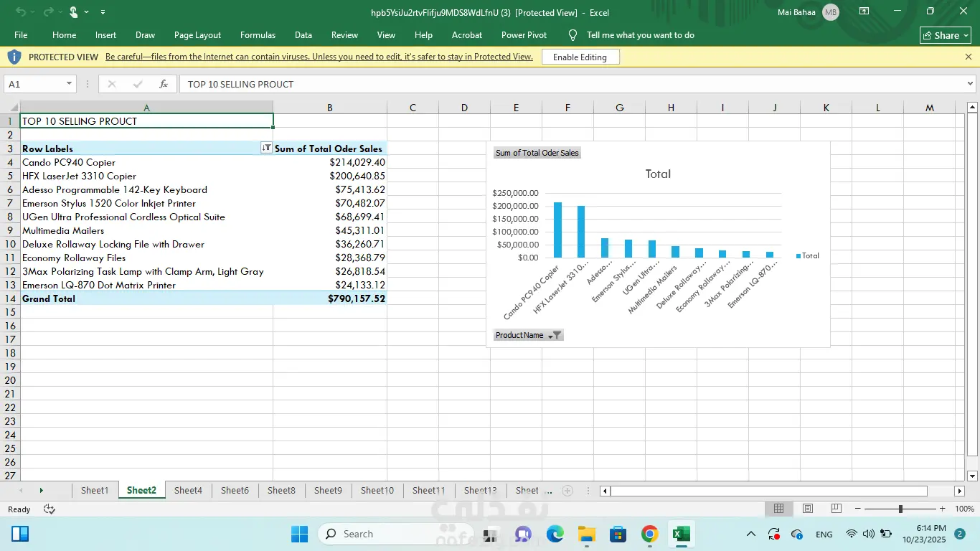This screenshot has height=551, width=980.
Task: Click the Share button
Action: point(946,35)
